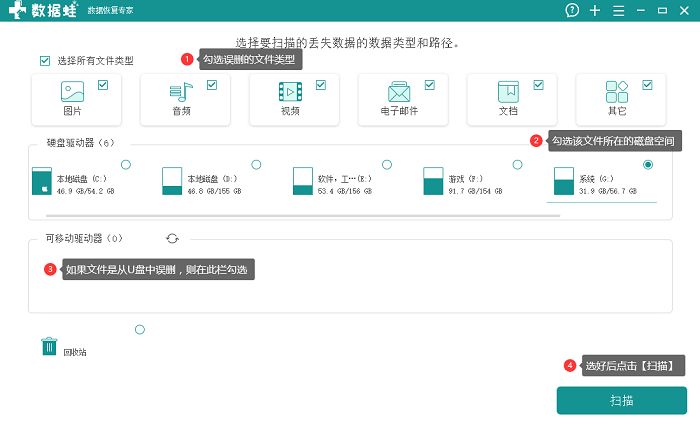
Task: Select the 文档 document type icon
Action: (x=508, y=92)
